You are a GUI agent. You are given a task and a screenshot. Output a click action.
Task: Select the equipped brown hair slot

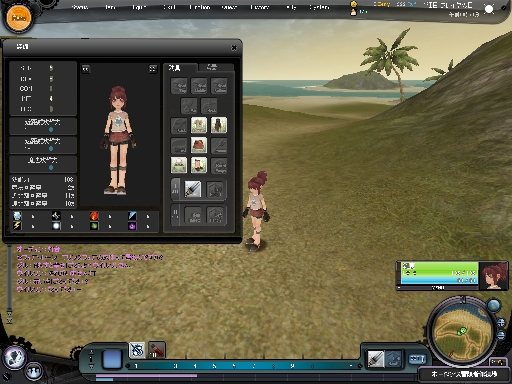point(219,125)
